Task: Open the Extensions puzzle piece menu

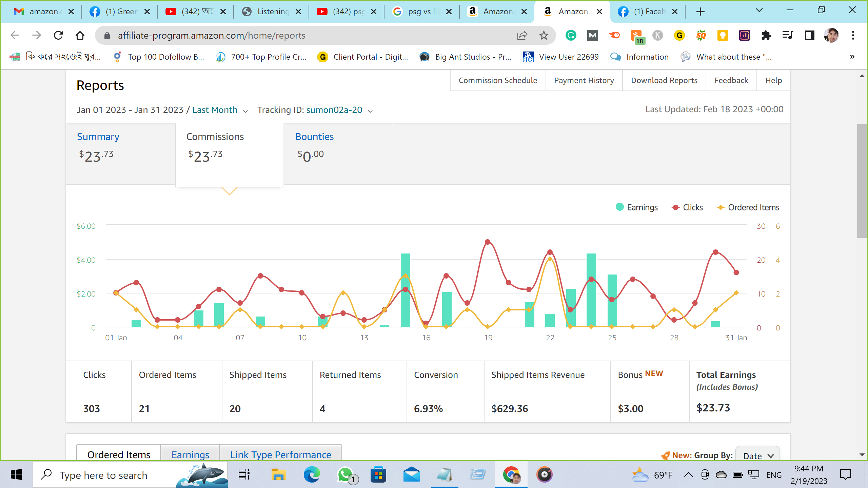Action: point(766,35)
